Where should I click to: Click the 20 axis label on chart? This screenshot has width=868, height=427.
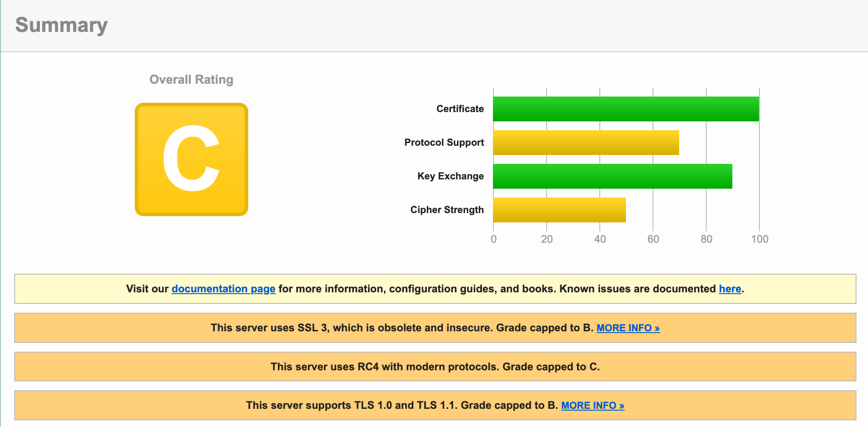(547, 239)
